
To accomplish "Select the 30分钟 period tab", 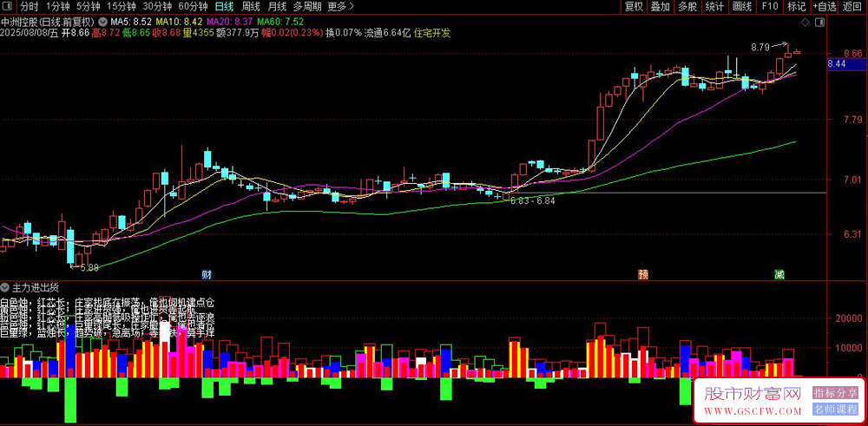I will click(158, 7).
